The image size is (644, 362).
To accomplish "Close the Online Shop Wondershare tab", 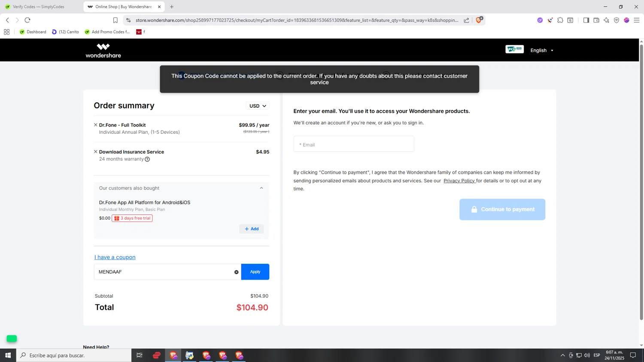I will [159, 7].
